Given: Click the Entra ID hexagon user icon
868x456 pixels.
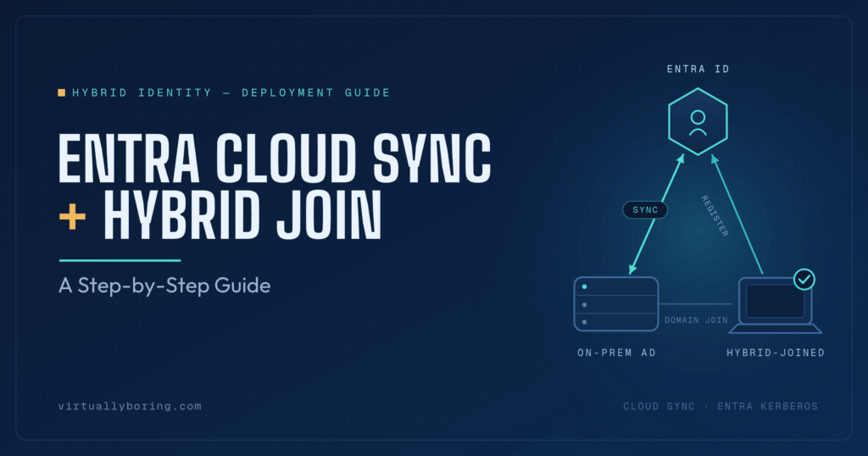Looking at the screenshot, I should coord(698,121).
